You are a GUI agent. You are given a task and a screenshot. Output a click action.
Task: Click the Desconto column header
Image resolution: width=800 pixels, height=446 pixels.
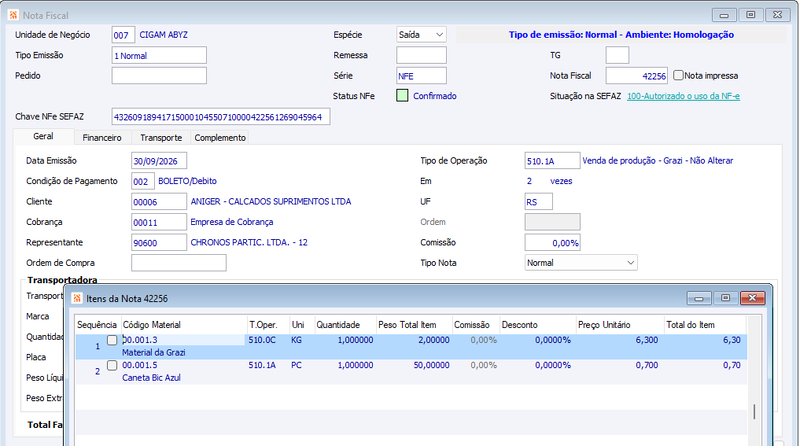tap(538, 325)
